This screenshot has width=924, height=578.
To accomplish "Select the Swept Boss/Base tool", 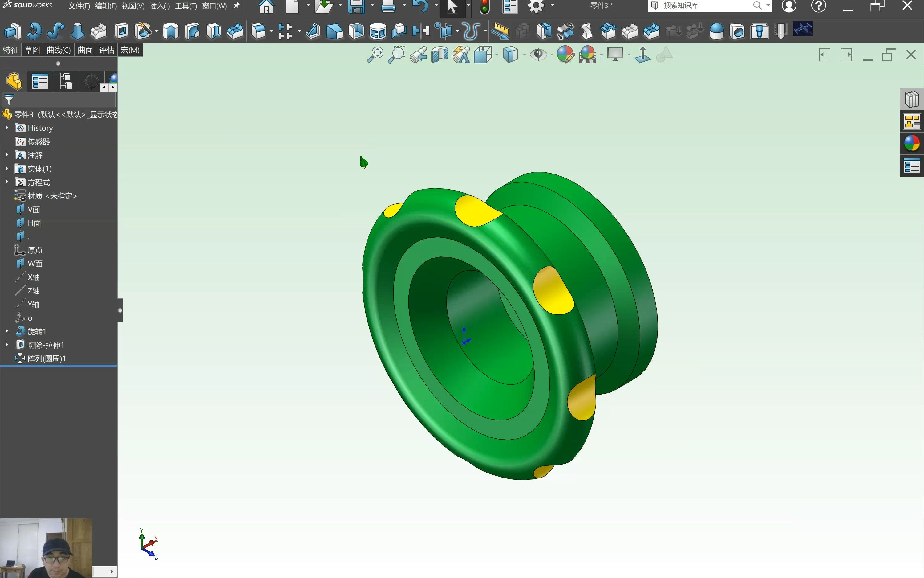I will pyautogui.click(x=55, y=31).
